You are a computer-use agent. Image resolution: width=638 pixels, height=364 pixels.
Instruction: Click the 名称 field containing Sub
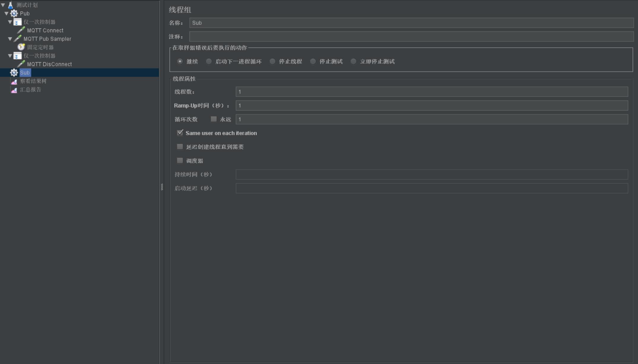click(411, 23)
